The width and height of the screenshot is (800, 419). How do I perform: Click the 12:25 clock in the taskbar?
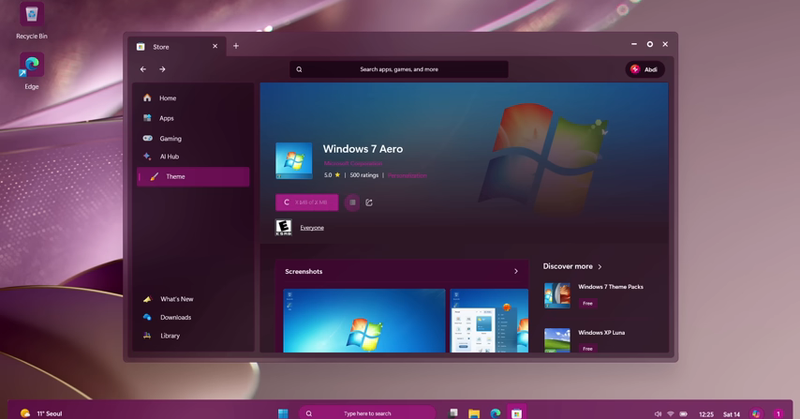(706, 414)
